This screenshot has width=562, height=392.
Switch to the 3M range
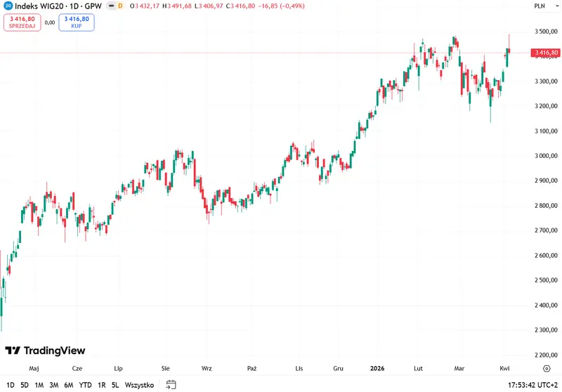[54, 385]
